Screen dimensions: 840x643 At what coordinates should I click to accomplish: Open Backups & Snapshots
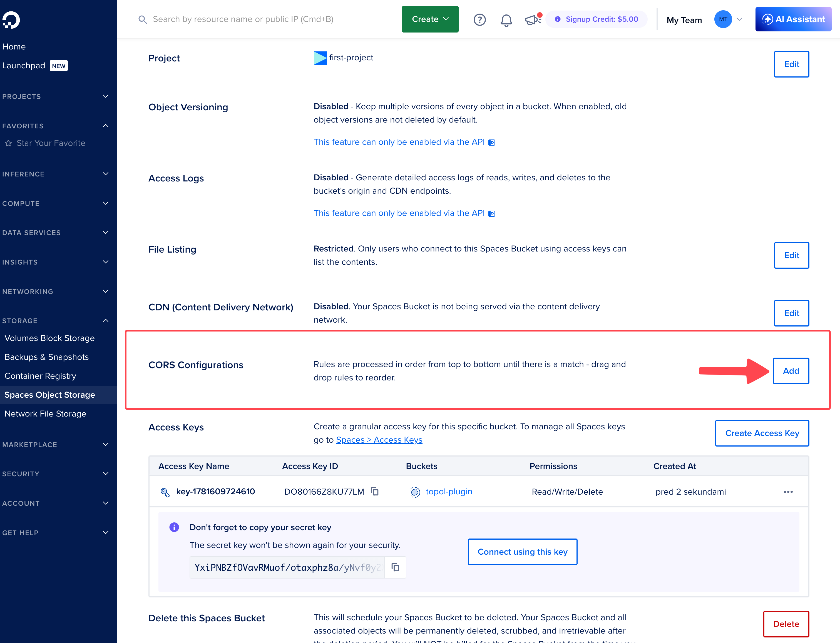coord(46,357)
